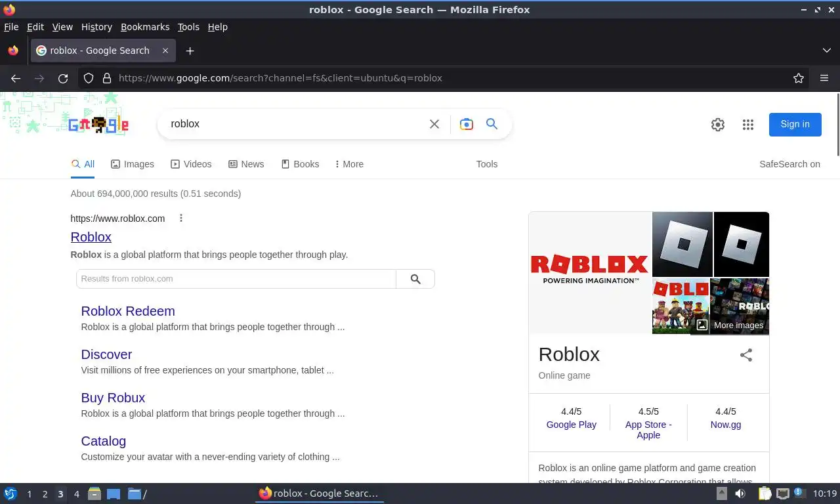Screen dimensions: 840x504
Task: Open the Google Play rating link
Action: point(572,425)
